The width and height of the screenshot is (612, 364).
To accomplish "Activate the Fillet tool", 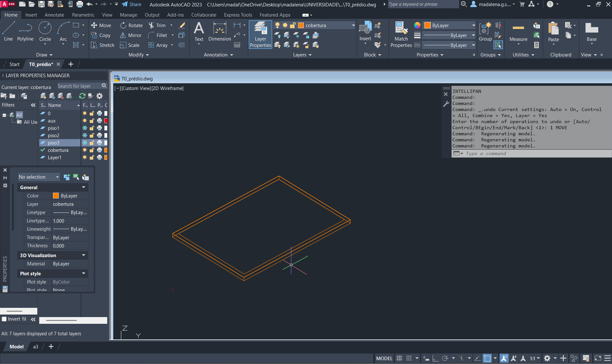I will point(158,35).
